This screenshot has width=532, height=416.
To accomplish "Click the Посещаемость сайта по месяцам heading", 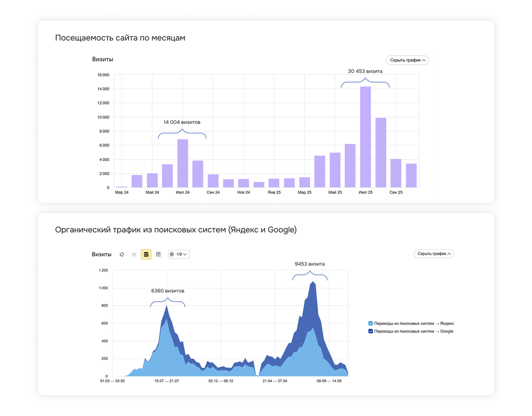I will [x=120, y=38].
